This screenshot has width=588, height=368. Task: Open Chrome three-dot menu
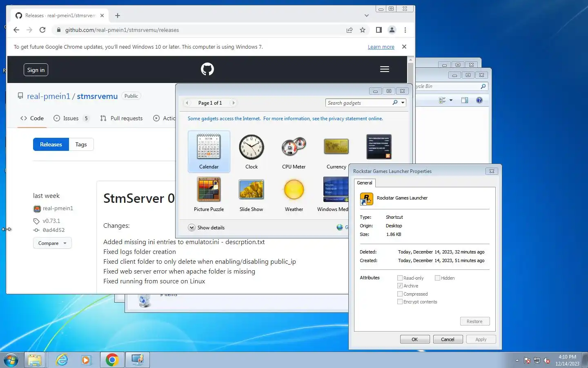tap(405, 30)
